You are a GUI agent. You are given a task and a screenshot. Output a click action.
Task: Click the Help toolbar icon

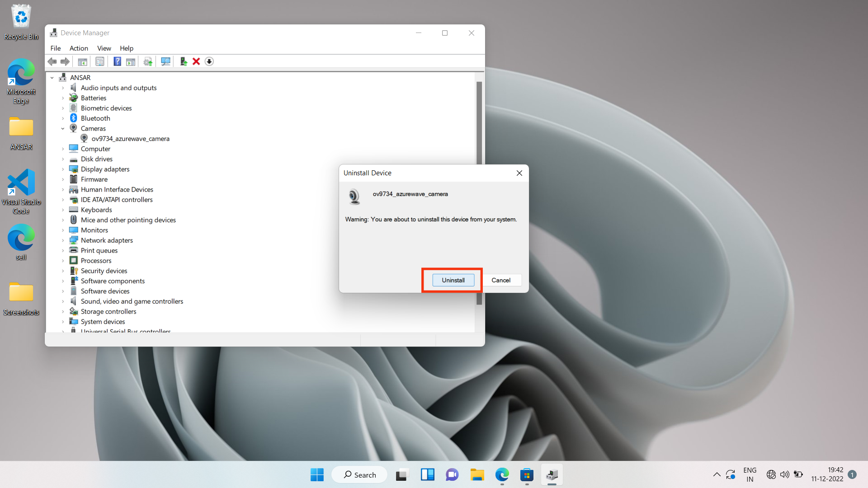click(117, 61)
